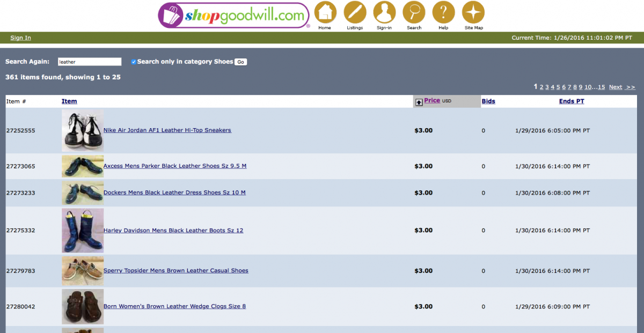Click the Born wedge clogs thumbnail
This screenshot has height=333, width=644.
tap(83, 307)
